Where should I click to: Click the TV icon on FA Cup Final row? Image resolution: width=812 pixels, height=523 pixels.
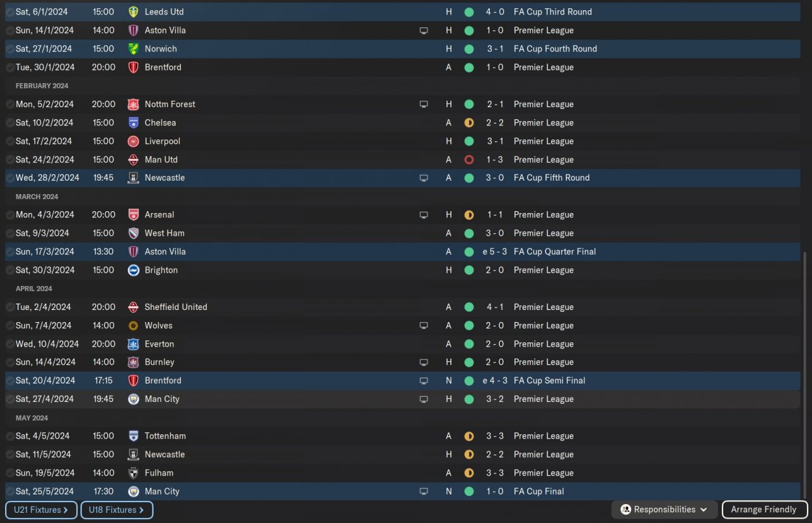[424, 492]
